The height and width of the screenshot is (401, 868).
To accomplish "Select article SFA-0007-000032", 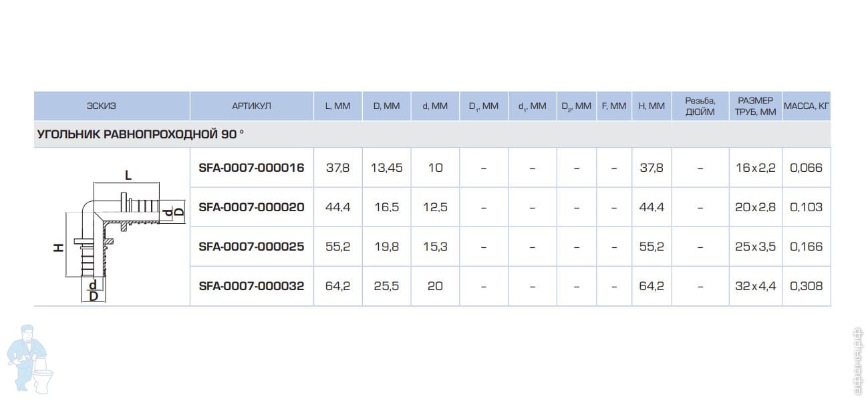I will click(x=251, y=286).
